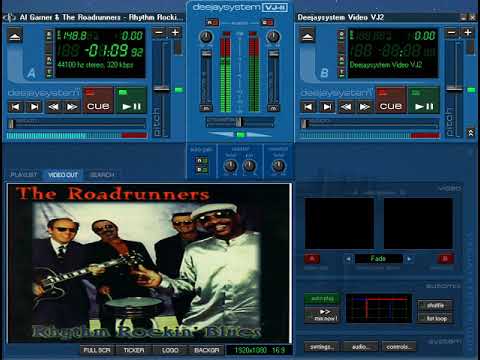The width and height of the screenshot is (480, 360).
Task: Toggle the green auto-crossfade center button
Action: point(240,135)
